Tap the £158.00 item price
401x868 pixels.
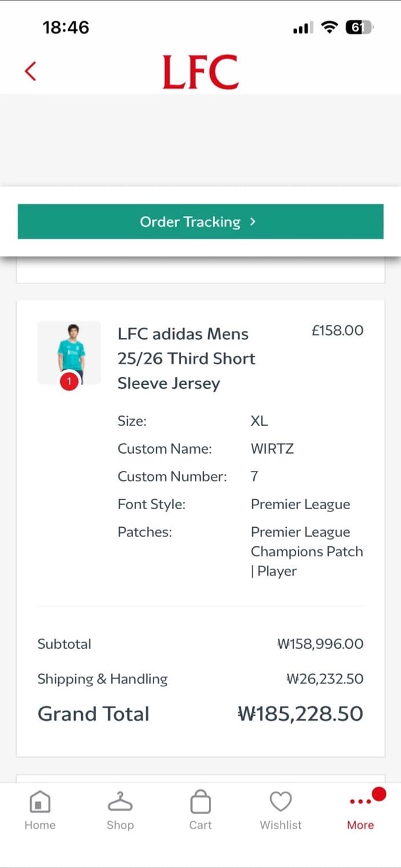pyautogui.click(x=337, y=330)
